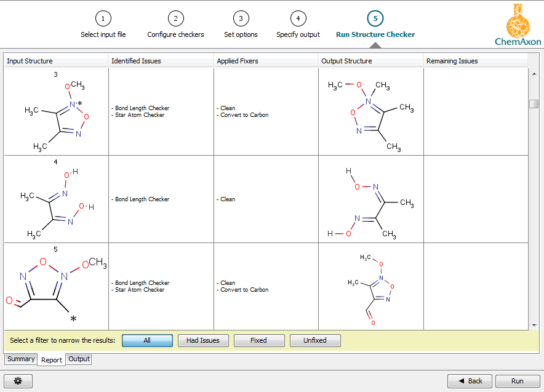Activate the Unfixed results filter
The height and width of the screenshot is (392, 544).
tap(315, 340)
